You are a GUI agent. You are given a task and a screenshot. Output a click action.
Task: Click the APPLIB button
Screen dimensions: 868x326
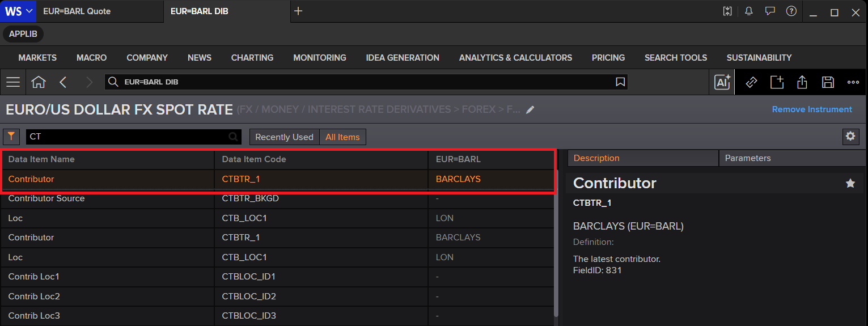coord(23,34)
